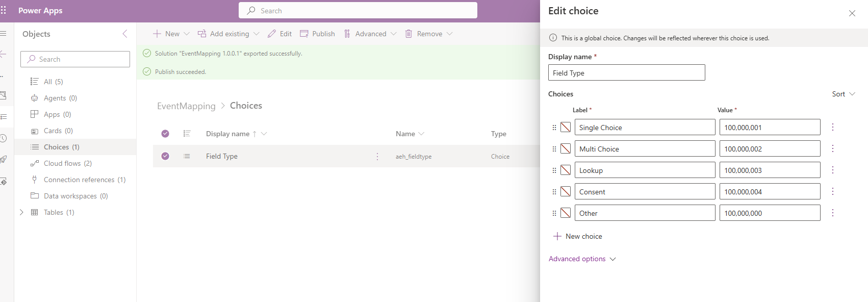Open the Power Apps app launcher waffle
This screenshot has width=868, height=302.
[3, 10]
